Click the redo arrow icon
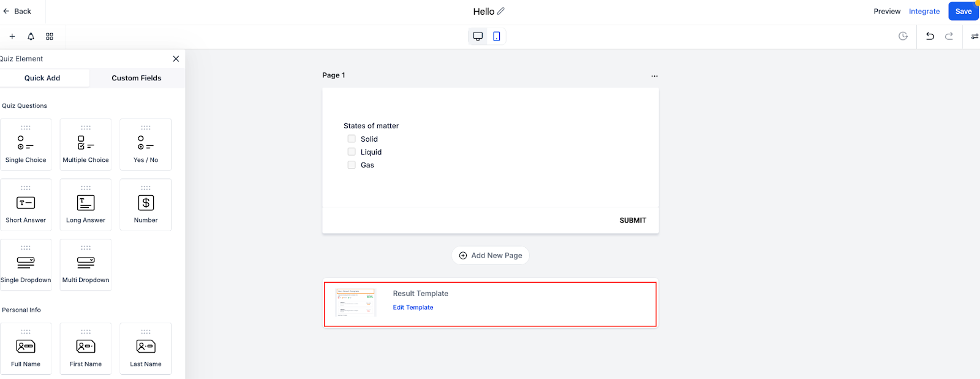Viewport: 980px width, 379px height. pyautogui.click(x=949, y=36)
